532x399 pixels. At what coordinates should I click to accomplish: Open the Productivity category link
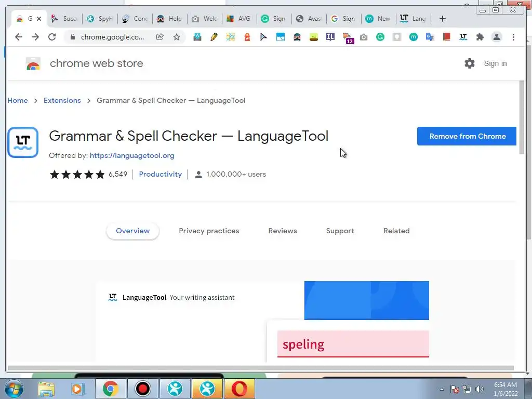(x=161, y=174)
